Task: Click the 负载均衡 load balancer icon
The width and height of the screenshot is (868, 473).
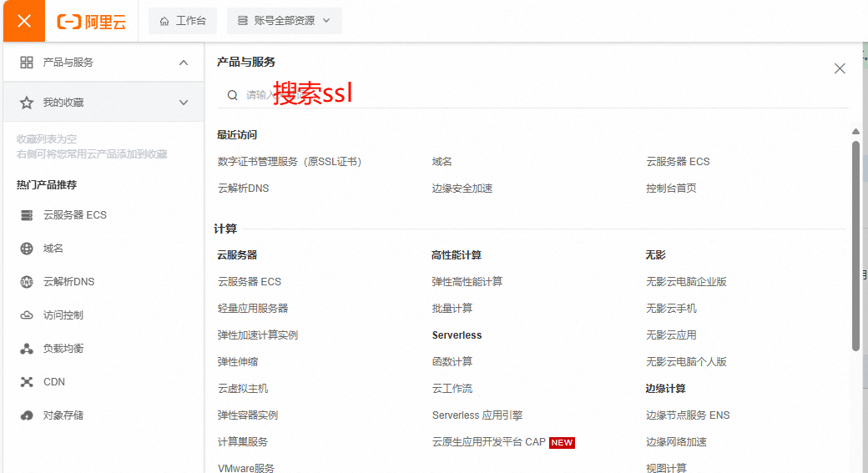Action: 27,349
